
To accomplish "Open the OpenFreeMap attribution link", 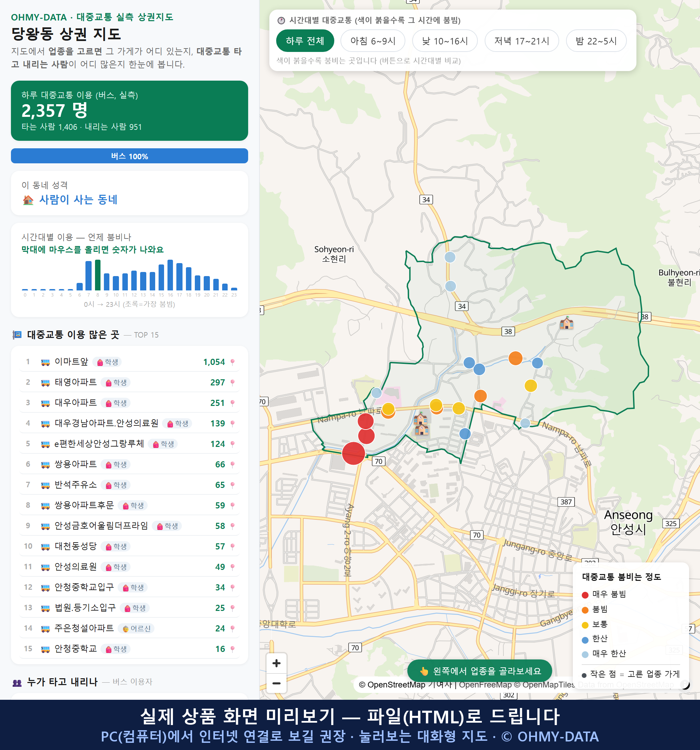I will (485, 684).
